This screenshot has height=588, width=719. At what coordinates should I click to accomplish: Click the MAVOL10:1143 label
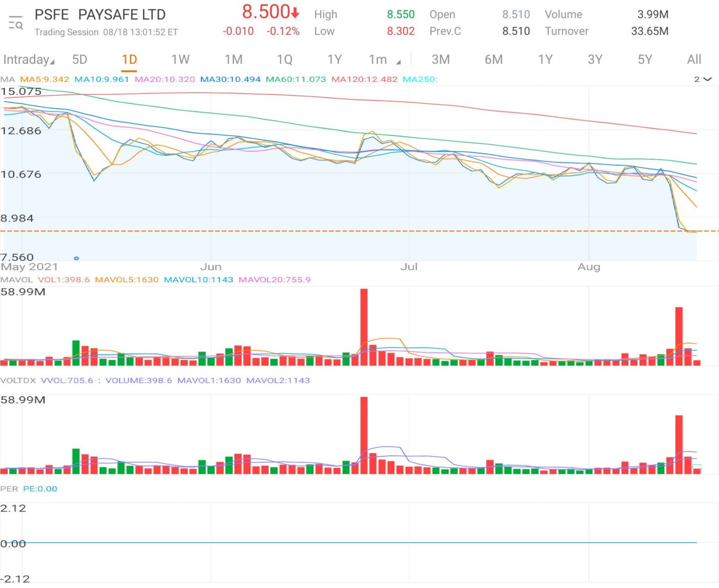(199, 280)
